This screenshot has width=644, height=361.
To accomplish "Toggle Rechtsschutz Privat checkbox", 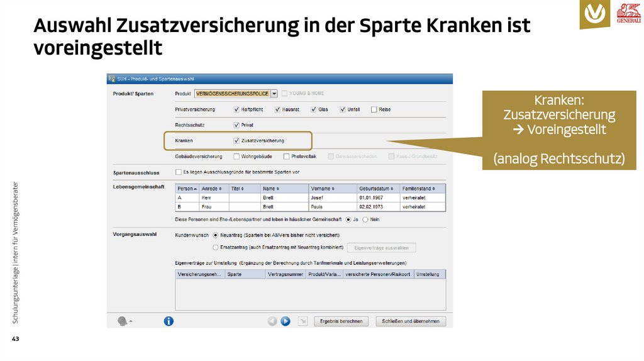I will [236, 125].
